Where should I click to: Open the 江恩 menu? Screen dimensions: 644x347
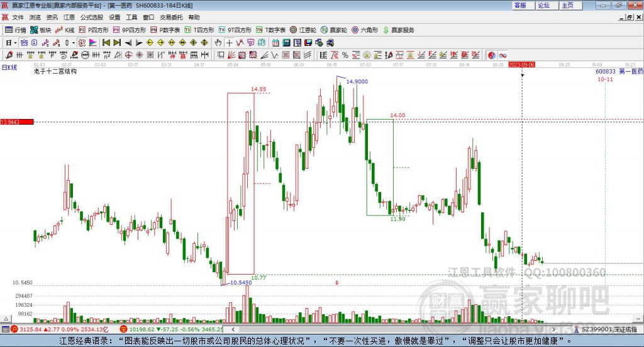[69, 17]
